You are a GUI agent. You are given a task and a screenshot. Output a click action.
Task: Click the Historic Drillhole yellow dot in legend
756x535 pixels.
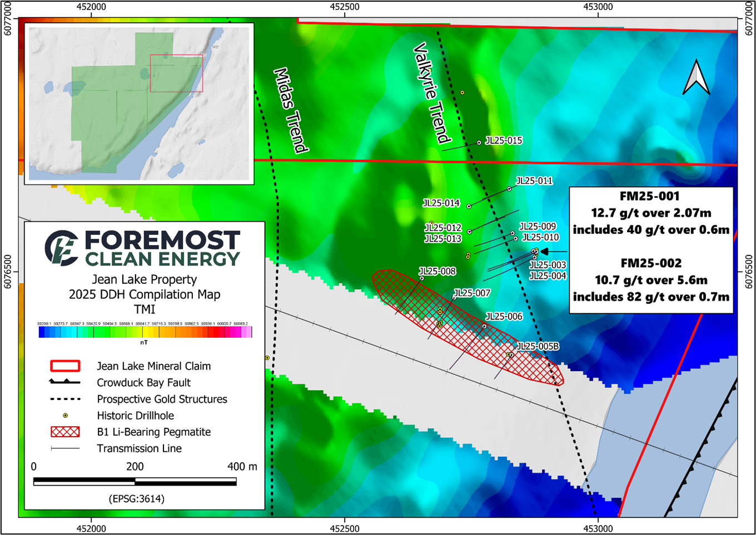click(65, 416)
